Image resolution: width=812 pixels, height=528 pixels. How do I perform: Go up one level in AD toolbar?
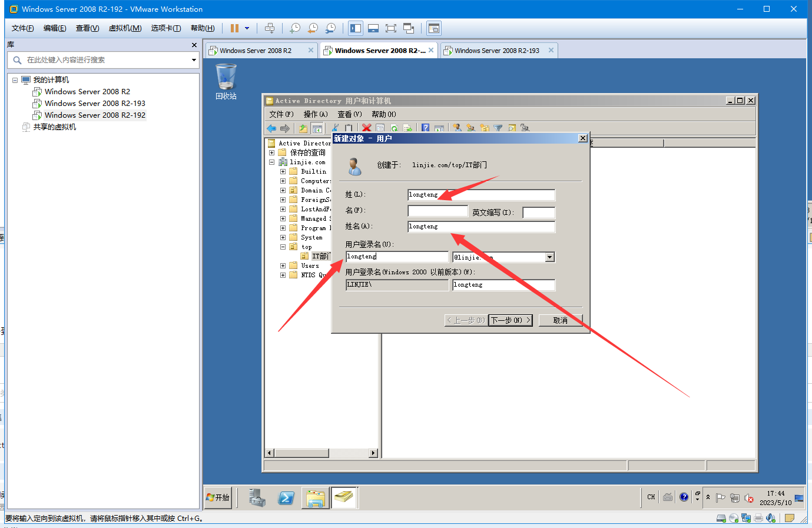(x=303, y=128)
